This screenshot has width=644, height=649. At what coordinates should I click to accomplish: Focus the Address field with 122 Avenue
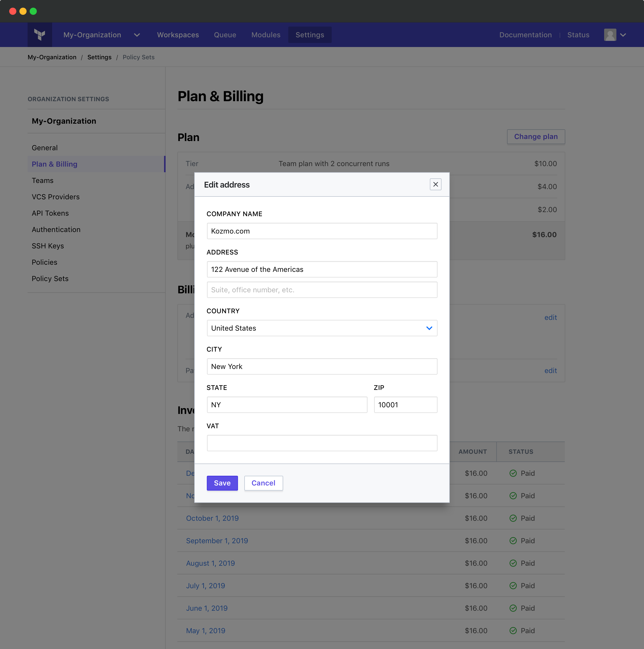click(x=322, y=269)
